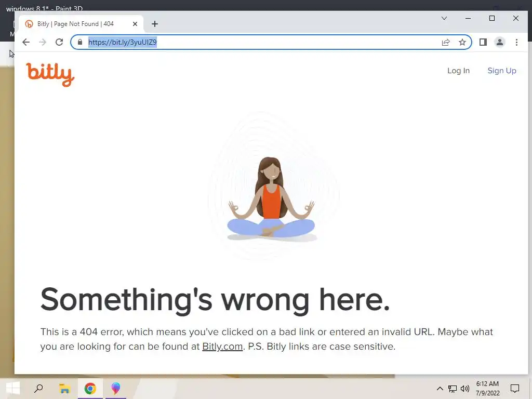Screen dimensions: 532x399
Task: Open the Windows Start menu
Action: click(13, 388)
